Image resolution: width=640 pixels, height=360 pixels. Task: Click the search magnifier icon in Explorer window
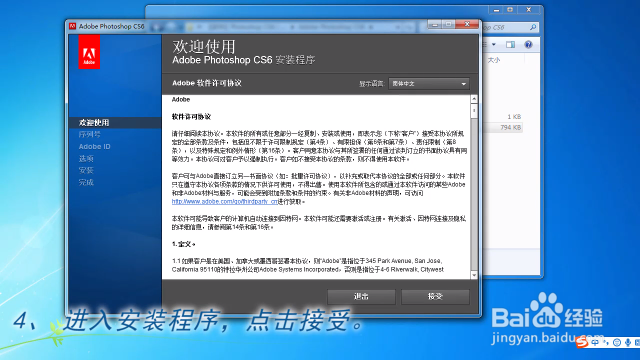pyautogui.click(x=533, y=27)
